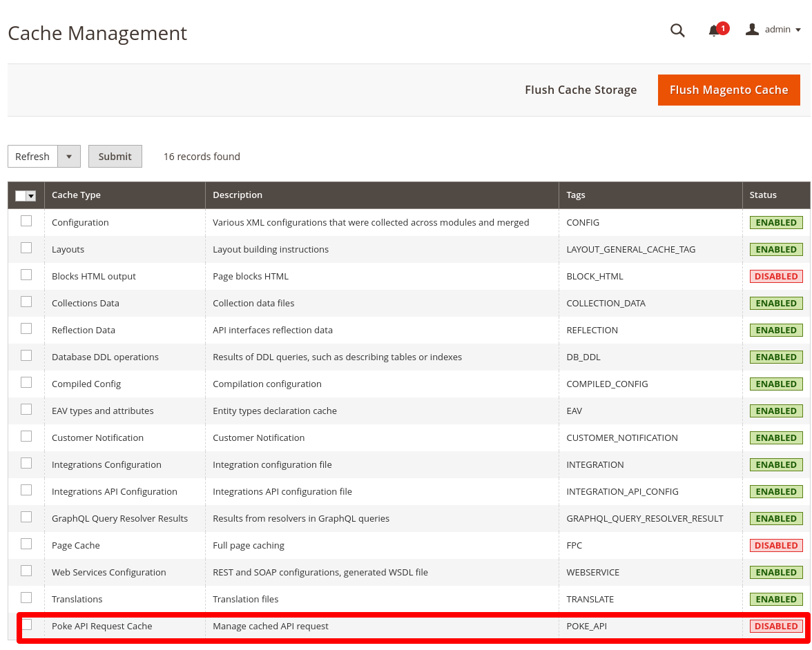This screenshot has height=650, width=812.
Task: Click the Flush Cache Storage button
Action: [581, 90]
